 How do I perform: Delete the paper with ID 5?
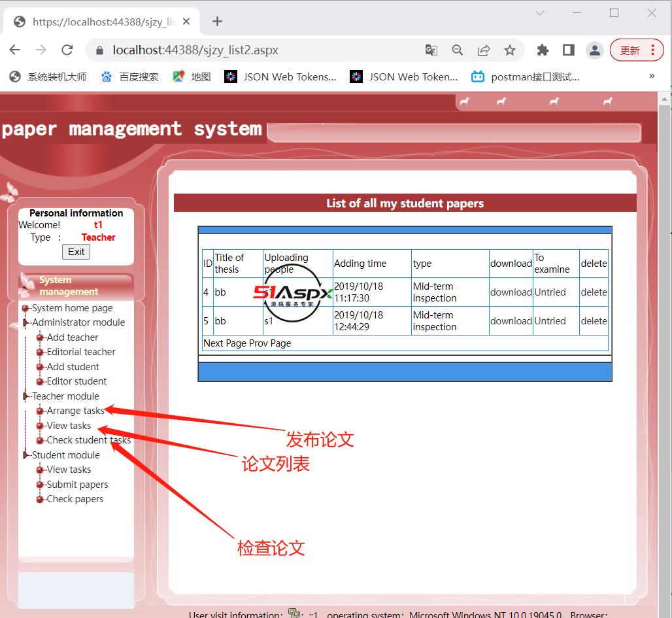pyautogui.click(x=594, y=321)
